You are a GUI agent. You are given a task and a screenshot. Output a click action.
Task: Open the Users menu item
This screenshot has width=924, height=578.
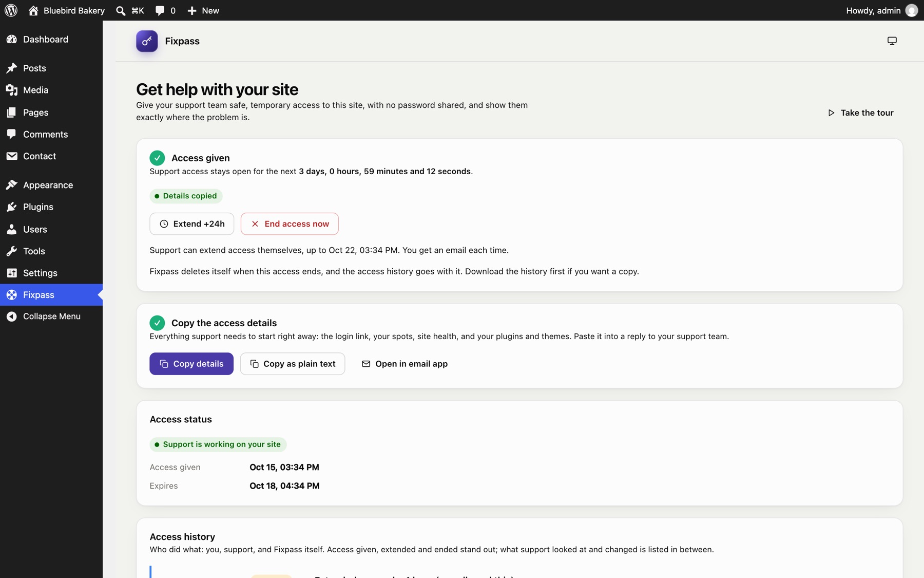coord(51,229)
